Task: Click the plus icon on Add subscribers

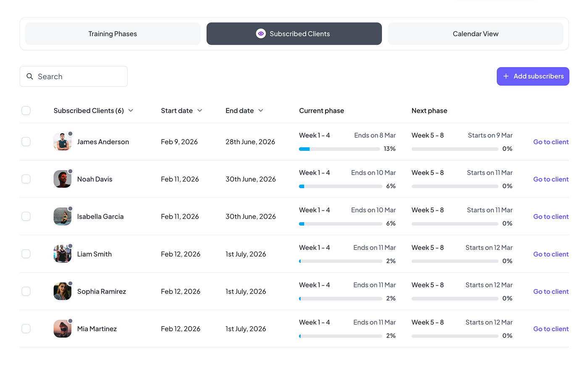Action: 506,76
